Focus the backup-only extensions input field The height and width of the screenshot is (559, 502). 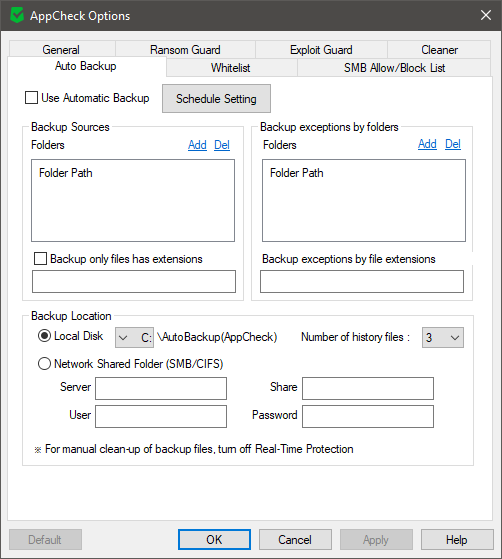click(x=134, y=281)
